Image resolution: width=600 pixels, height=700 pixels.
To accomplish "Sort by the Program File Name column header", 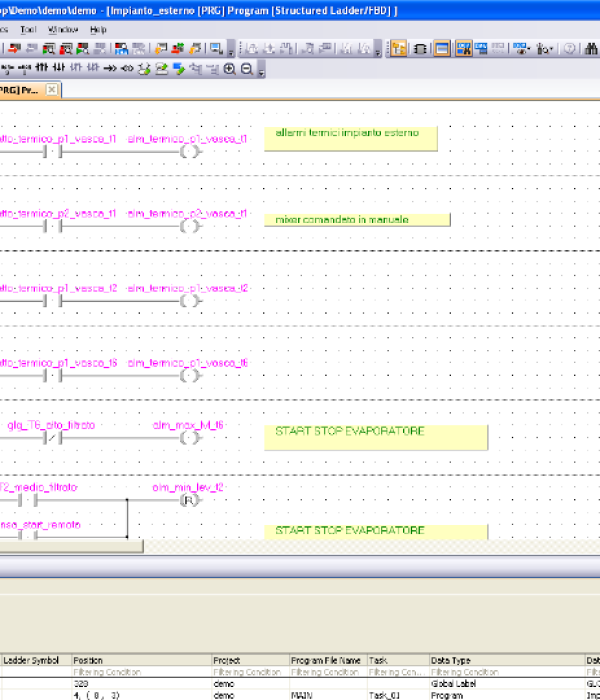I will 328,660.
